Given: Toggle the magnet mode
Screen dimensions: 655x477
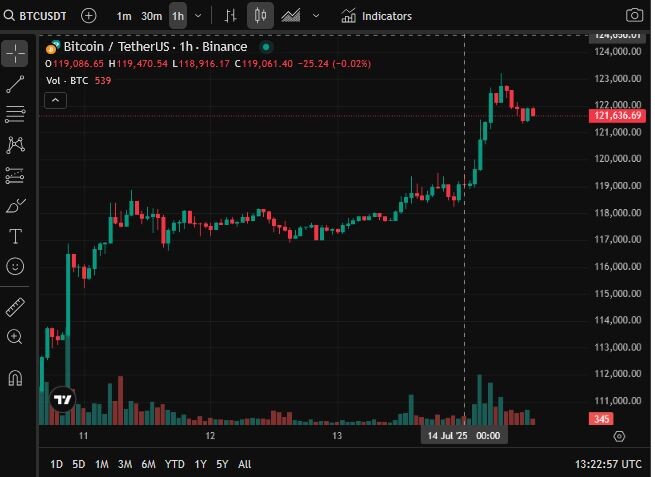Looking at the screenshot, I should (15, 378).
